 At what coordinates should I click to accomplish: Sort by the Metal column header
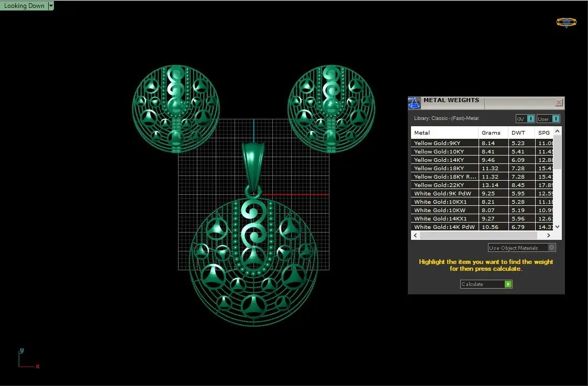[x=445, y=133]
